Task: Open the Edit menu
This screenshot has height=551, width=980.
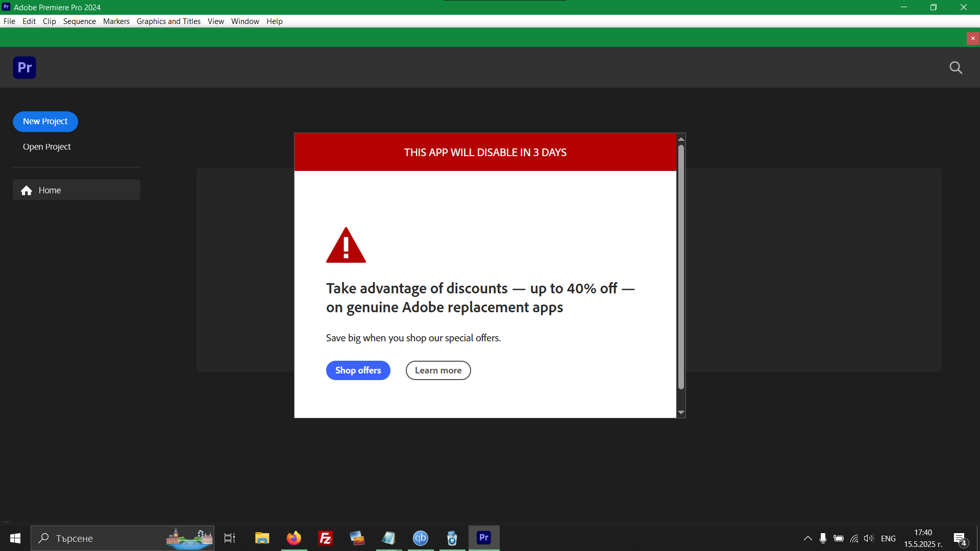Action: pyautogui.click(x=29, y=21)
